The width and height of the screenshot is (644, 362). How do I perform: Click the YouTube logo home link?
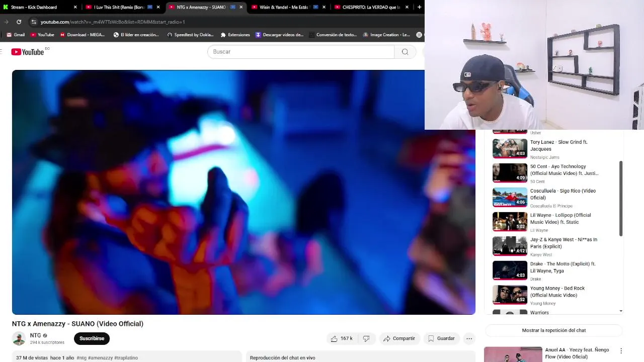click(28, 52)
